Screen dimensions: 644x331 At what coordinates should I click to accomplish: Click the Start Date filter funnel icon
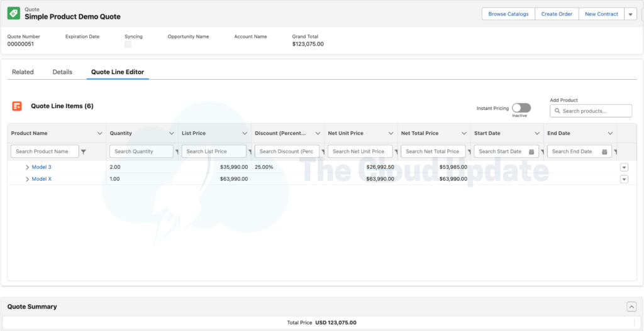pos(542,152)
